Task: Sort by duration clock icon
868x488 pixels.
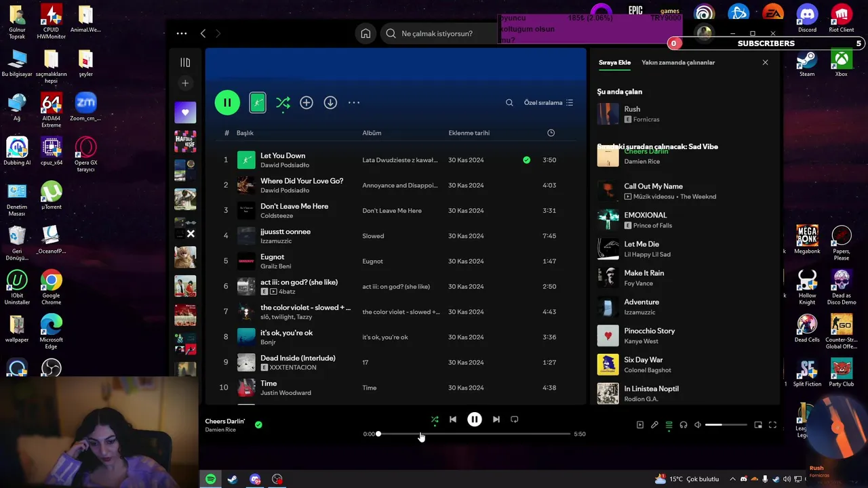Action: tap(551, 133)
